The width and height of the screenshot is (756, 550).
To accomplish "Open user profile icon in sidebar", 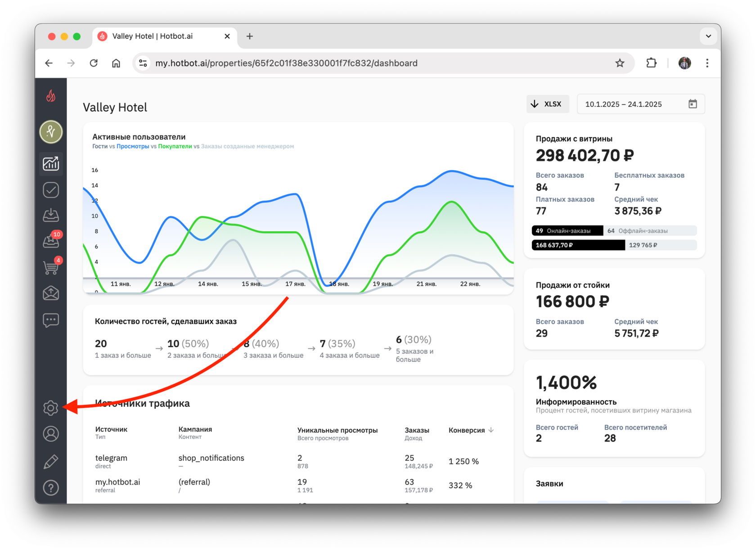I will coord(51,434).
